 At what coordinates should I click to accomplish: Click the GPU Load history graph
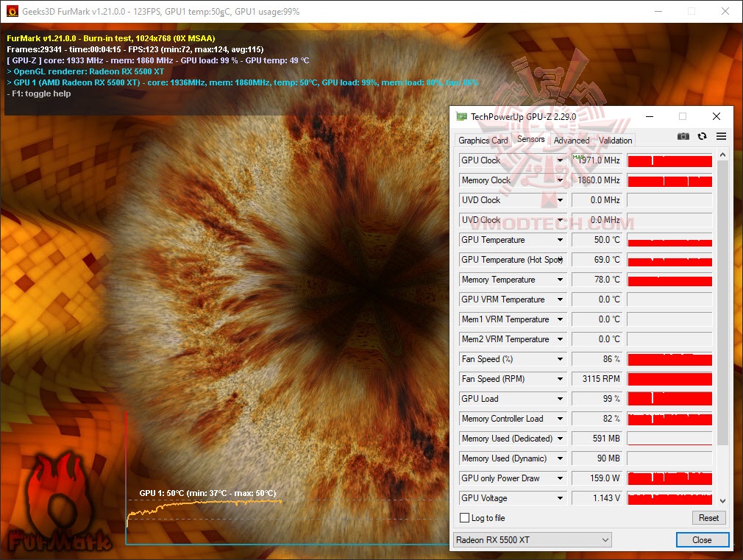tap(669, 399)
